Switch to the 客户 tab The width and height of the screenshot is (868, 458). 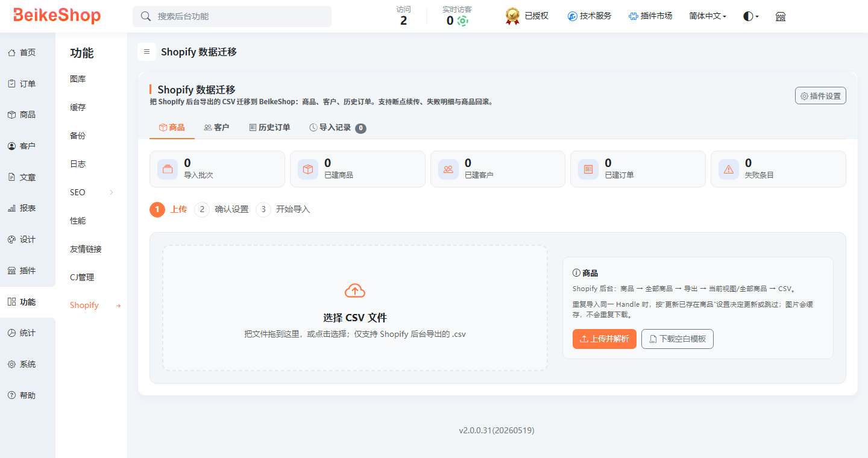point(216,127)
